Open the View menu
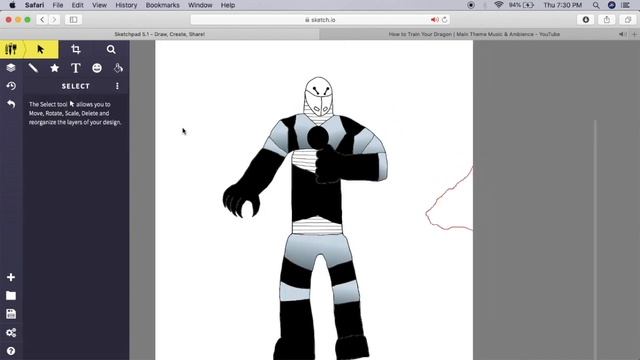Screen dimensions: 640x360 pos(99,5)
